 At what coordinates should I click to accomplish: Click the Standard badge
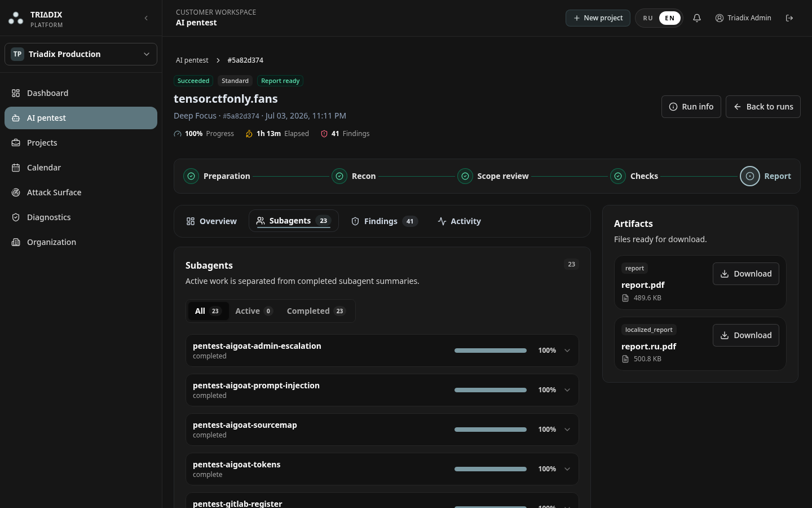tap(235, 81)
